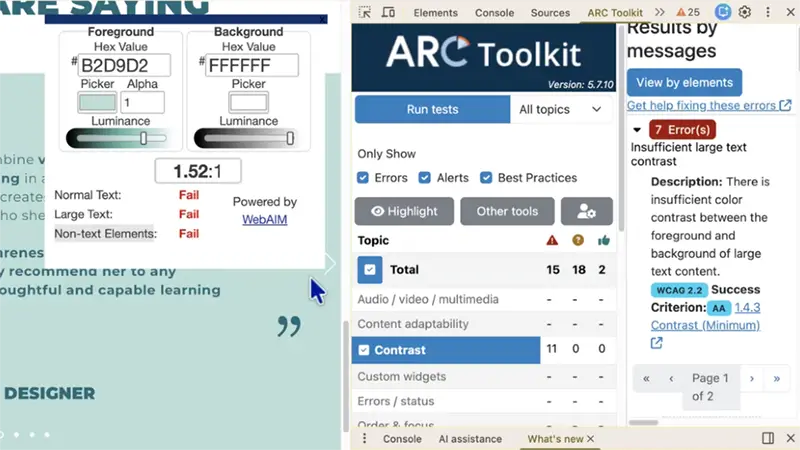
Task: Click the Contrast row error count 11
Action: tap(552, 349)
